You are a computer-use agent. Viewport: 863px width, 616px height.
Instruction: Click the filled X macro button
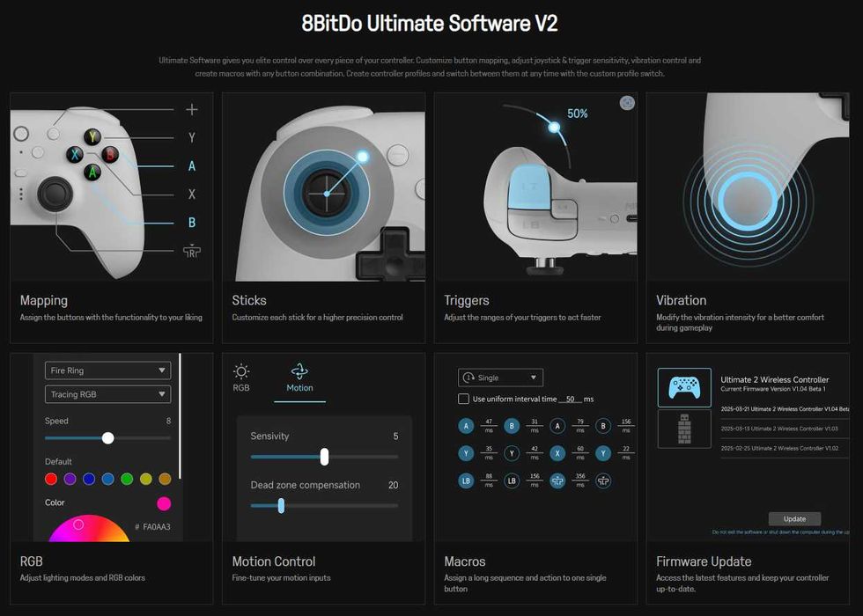pos(557,453)
